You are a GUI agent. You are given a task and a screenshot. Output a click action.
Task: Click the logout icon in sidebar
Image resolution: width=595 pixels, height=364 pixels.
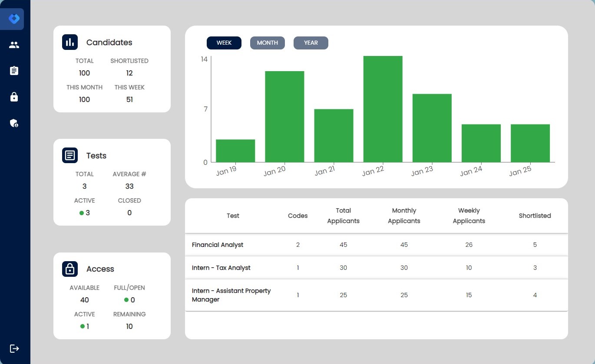(x=14, y=348)
